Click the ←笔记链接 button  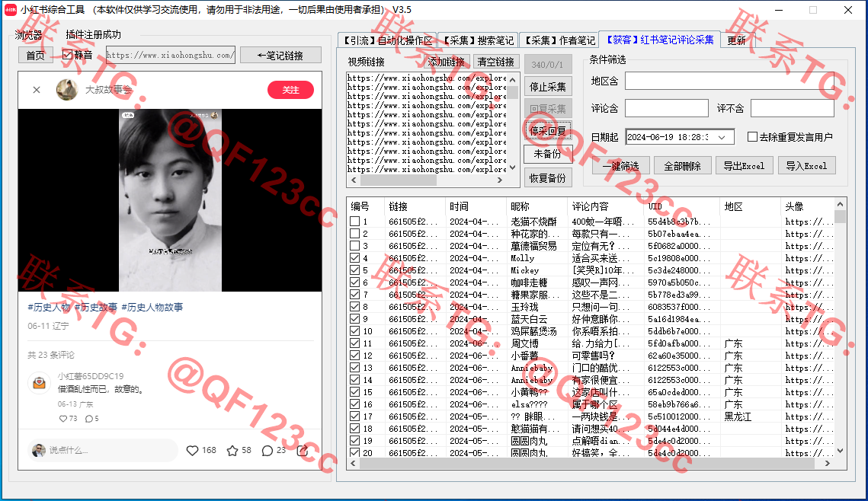(x=280, y=56)
